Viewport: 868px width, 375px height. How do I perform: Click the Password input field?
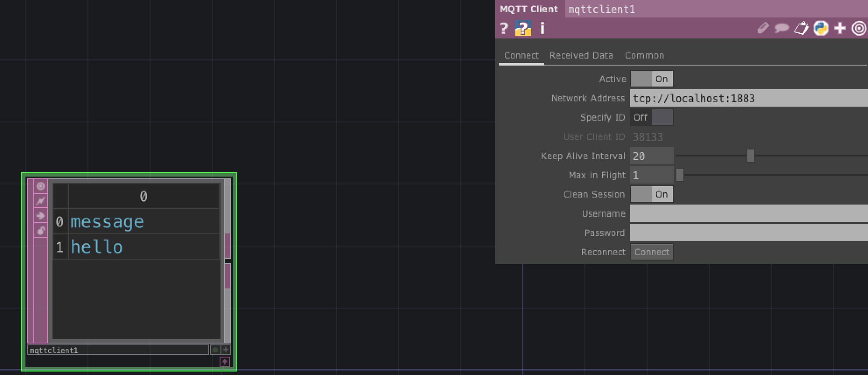[749, 233]
